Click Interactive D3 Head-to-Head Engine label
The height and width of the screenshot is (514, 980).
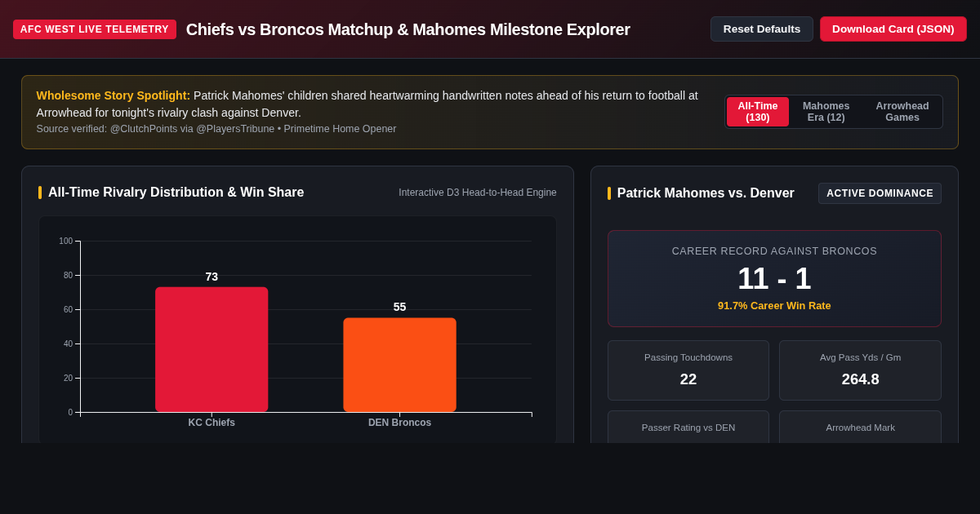[478, 193]
